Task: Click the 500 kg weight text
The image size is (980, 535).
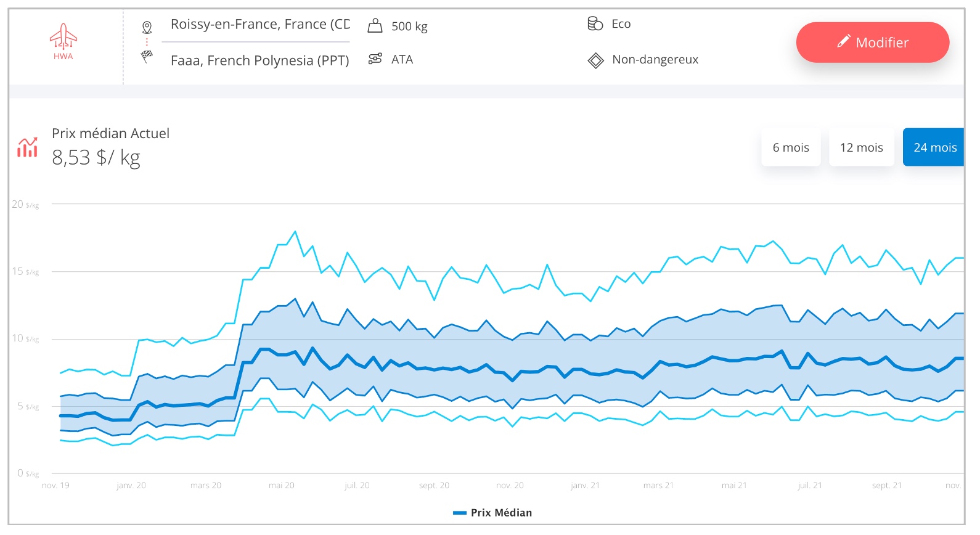Action: pos(409,27)
